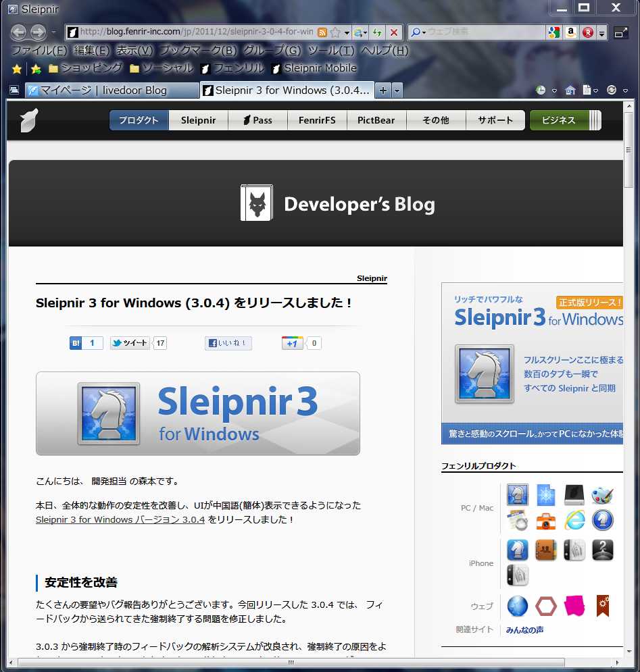
Task: Open the Fenrir logo in site header
Action: (x=30, y=120)
